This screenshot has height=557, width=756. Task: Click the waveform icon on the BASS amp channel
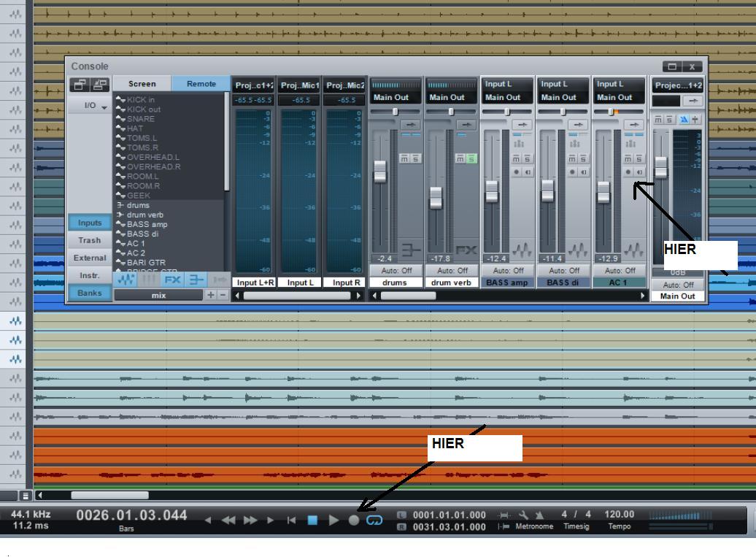pos(522,250)
